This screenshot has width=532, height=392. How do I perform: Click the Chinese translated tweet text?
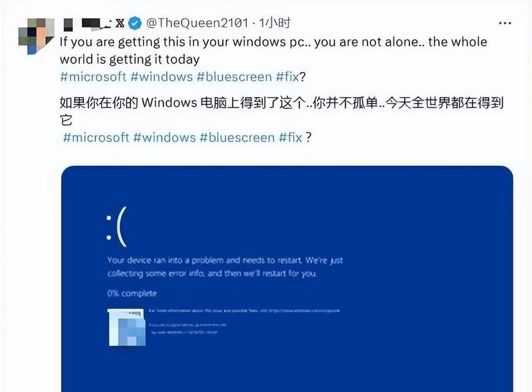282,111
